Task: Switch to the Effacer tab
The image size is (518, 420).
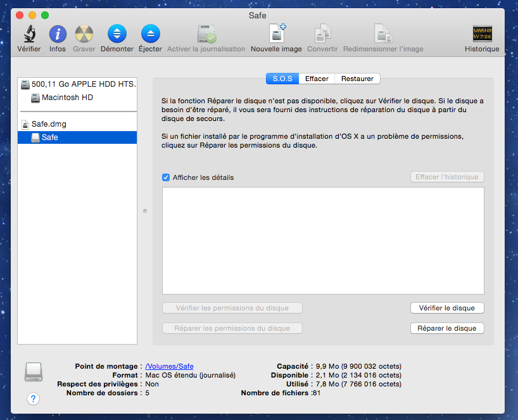Action: [317, 79]
